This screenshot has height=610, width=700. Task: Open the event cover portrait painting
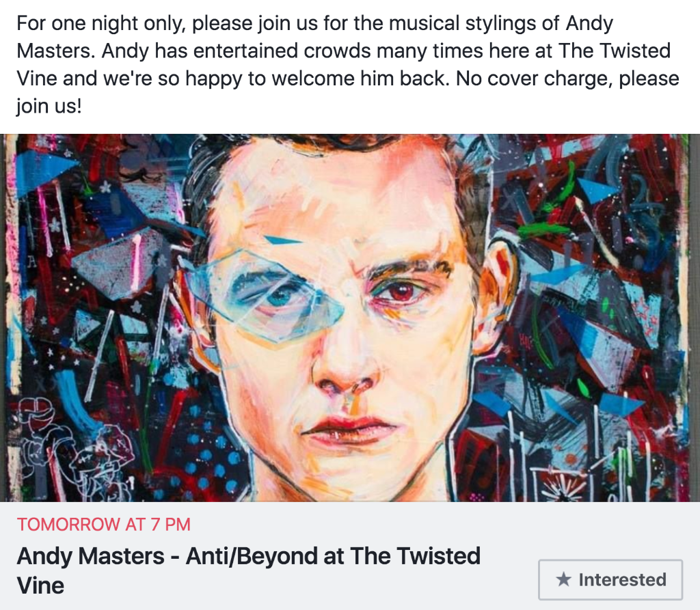click(350, 318)
